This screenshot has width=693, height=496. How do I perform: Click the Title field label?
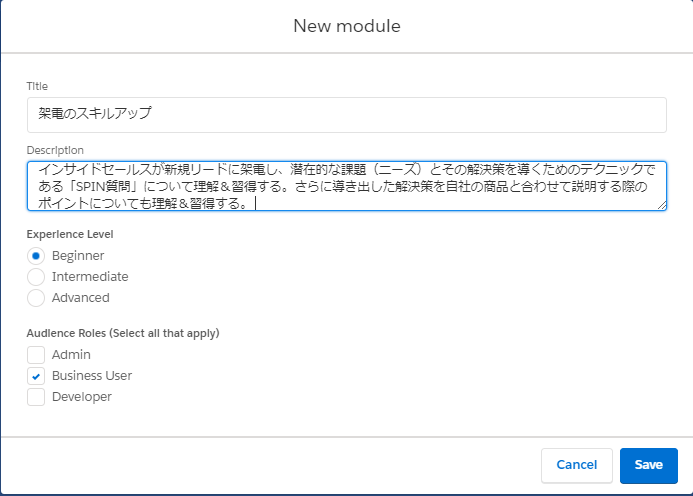[x=37, y=86]
